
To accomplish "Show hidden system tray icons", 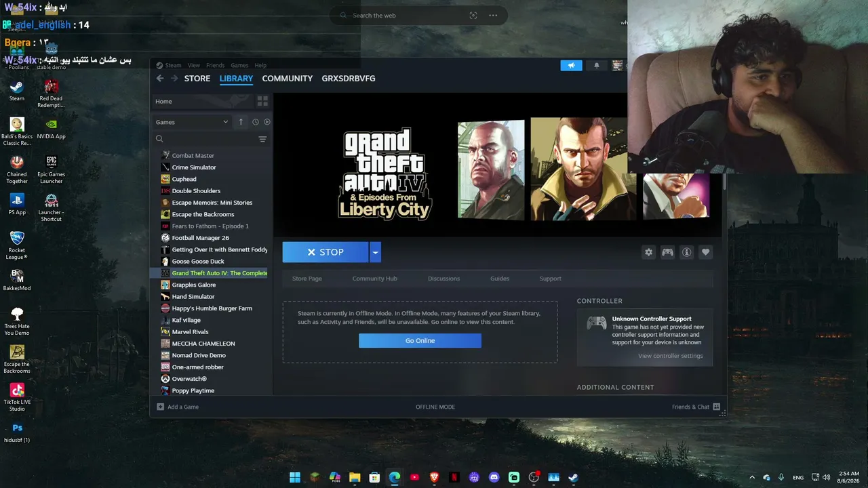I will click(751, 477).
